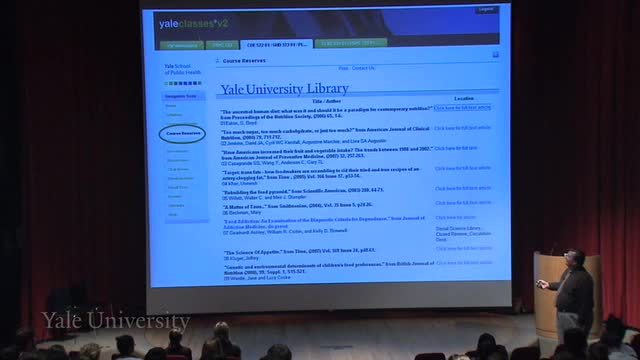Click the Logout button
The height and width of the screenshot is (360, 640).
[x=486, y=9]
